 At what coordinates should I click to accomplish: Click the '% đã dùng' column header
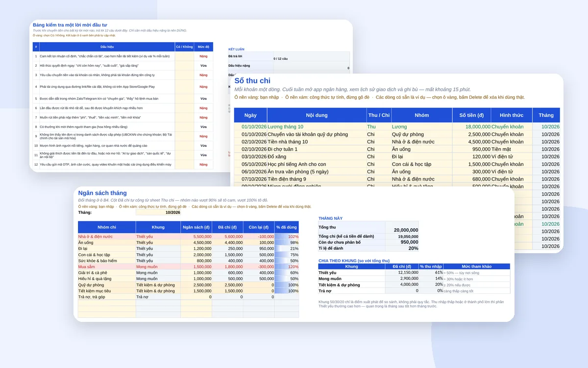(287, 227)
